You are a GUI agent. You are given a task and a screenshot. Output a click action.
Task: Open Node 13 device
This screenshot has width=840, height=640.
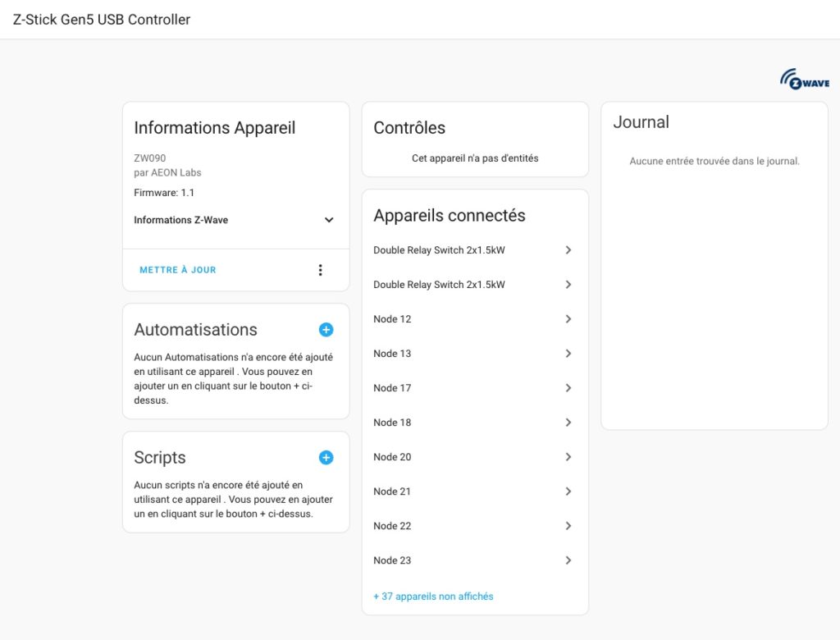(473, 354)
